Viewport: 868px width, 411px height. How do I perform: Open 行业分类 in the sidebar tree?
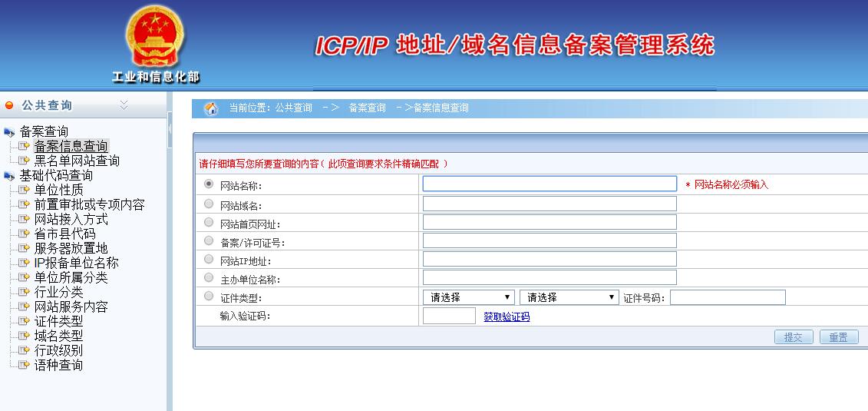(x=58, y=292)
